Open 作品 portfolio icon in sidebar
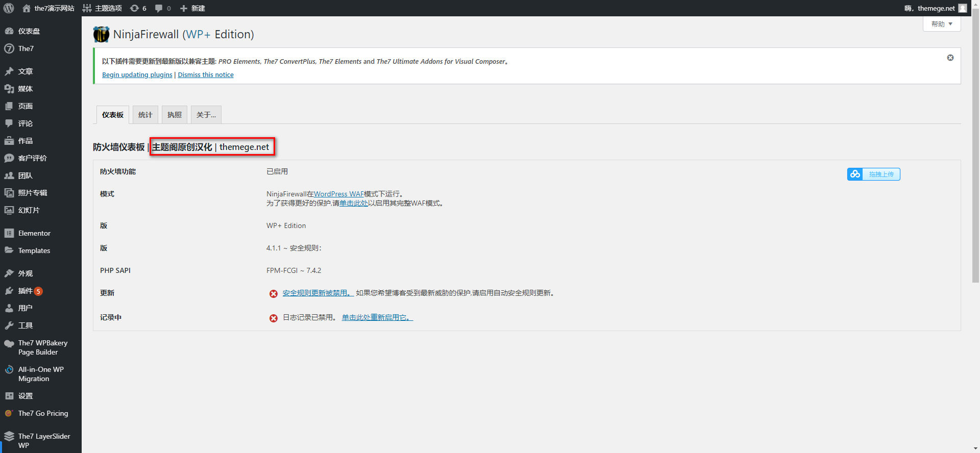This screenshot has width=980, height=453. point(9,141)
